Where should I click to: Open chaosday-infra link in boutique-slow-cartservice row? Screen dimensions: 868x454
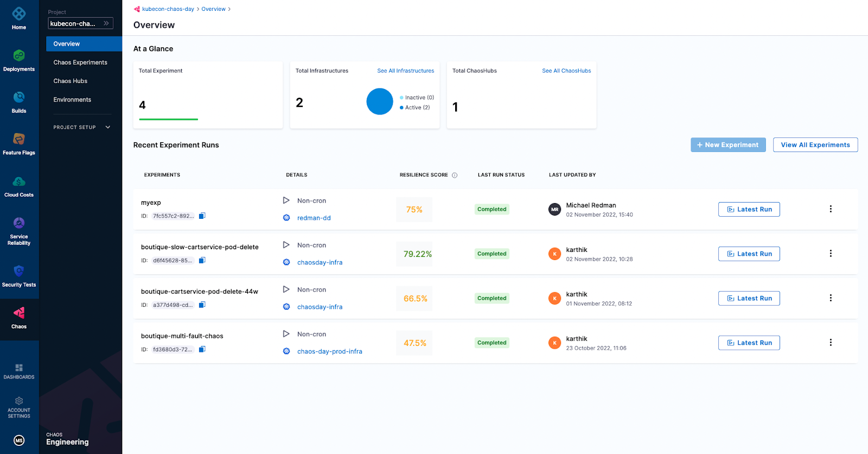tap(320, 262)
